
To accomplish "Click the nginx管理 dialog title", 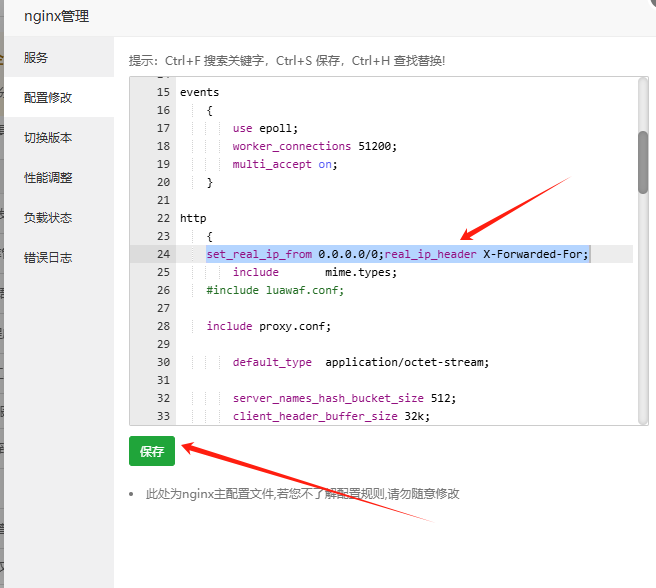I will tap(56, 16).
